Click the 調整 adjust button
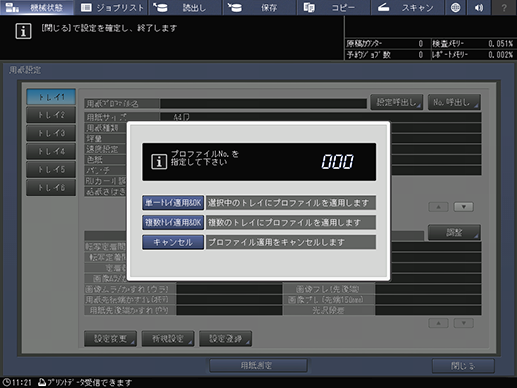This screenshot has width=517, height=388. 454,232
